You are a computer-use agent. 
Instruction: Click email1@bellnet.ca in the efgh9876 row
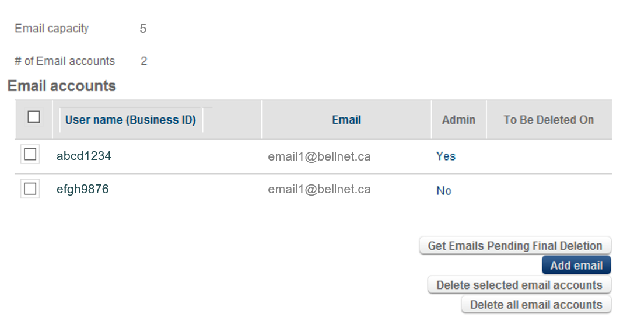319,189
